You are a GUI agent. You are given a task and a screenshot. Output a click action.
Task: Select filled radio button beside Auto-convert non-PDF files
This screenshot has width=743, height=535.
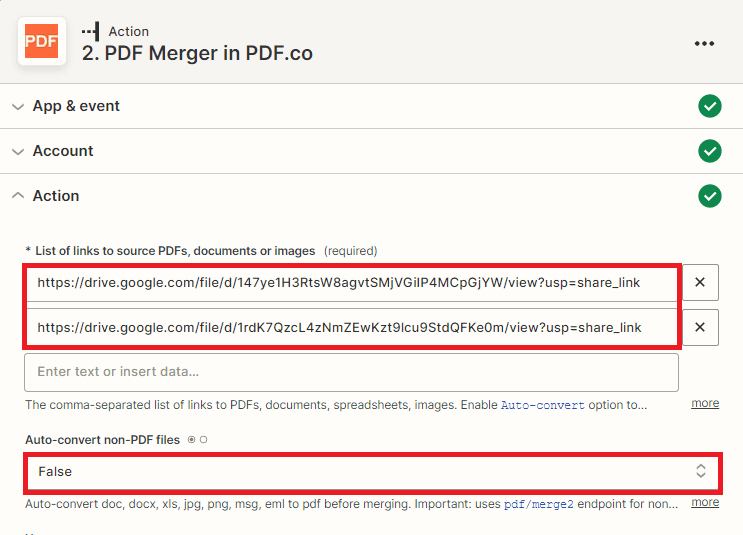click(191, 440)
